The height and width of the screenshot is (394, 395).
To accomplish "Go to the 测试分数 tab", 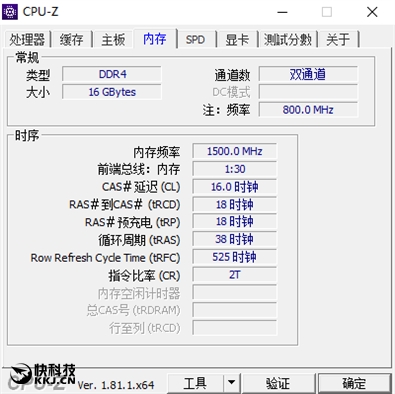I will pyautogui.click(x=288, y=40).
